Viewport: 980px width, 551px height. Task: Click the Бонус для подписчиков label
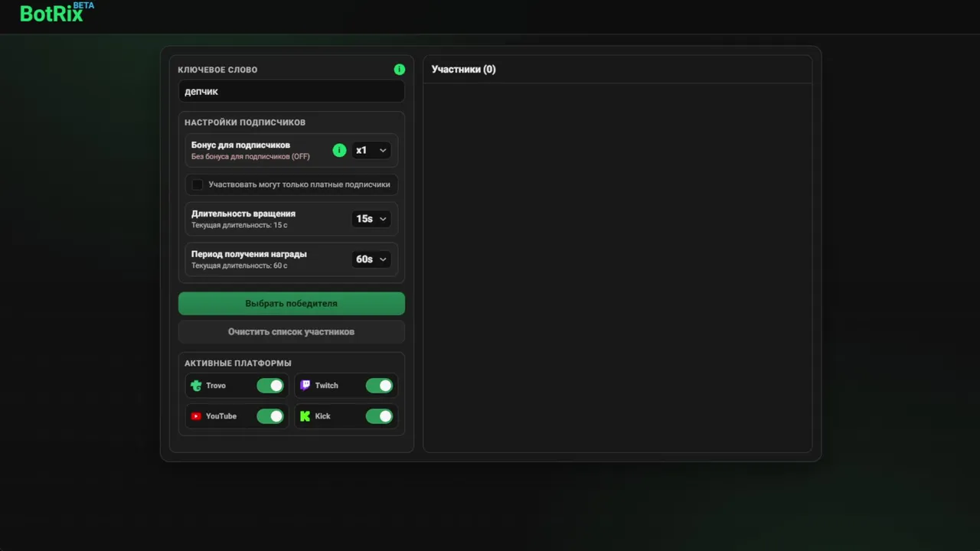click(x=240, y=145)
